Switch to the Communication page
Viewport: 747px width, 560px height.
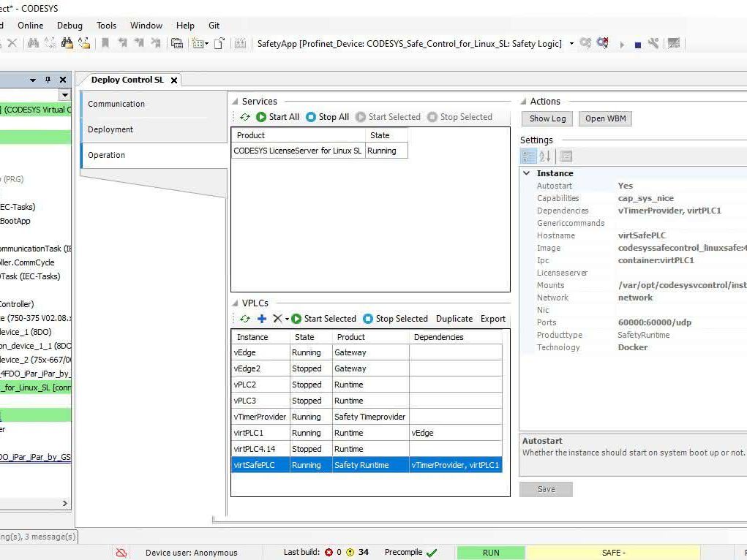point(154,104)
